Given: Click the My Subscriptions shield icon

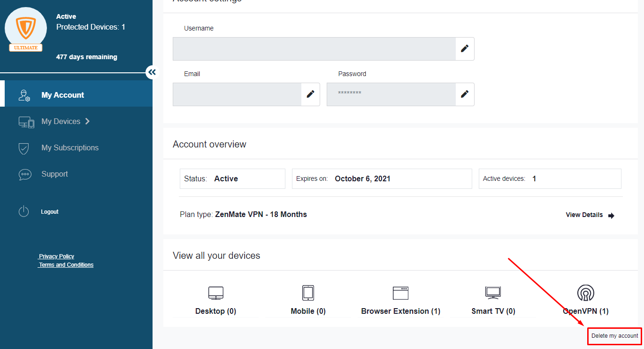Looking at the screenshot, I should [24, 148].
